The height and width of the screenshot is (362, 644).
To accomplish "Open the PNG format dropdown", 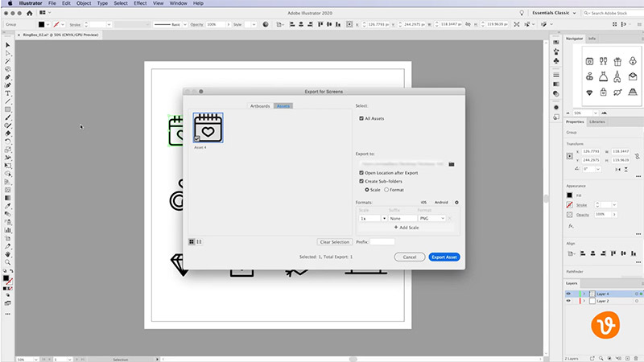I will 431,218.
